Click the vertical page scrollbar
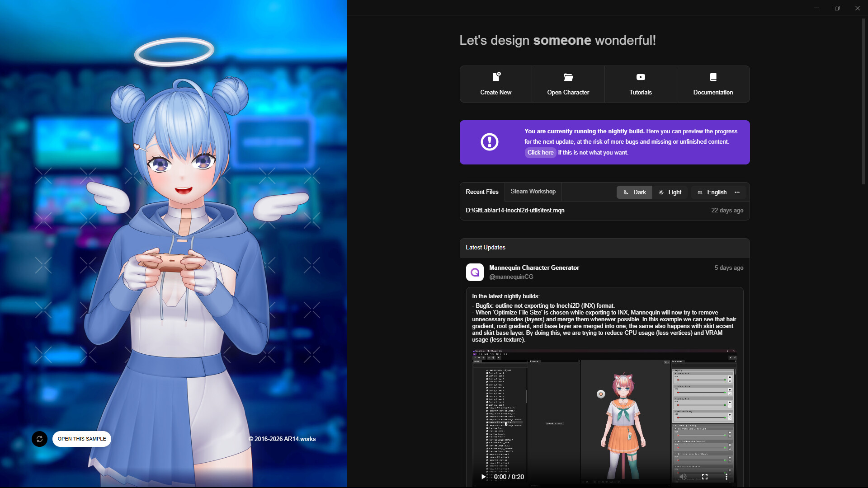This screenshot has width=868, height=488. click(x=863, y=102)
